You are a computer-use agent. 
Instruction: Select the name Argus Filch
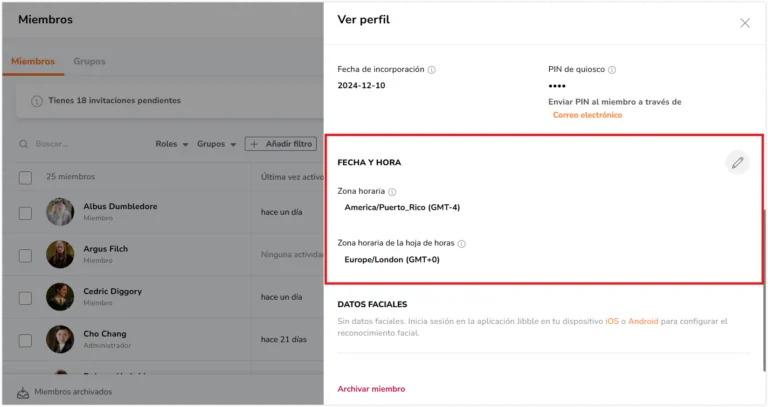point(105,249)
